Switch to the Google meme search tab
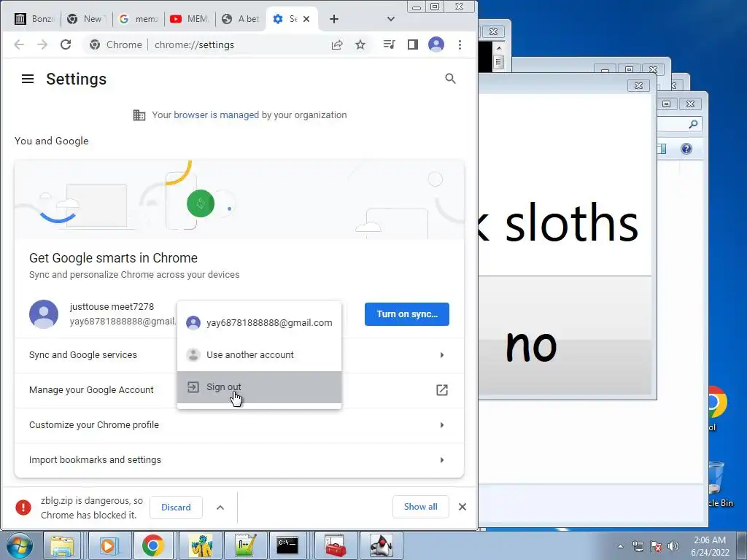 [x=138, y=19]
